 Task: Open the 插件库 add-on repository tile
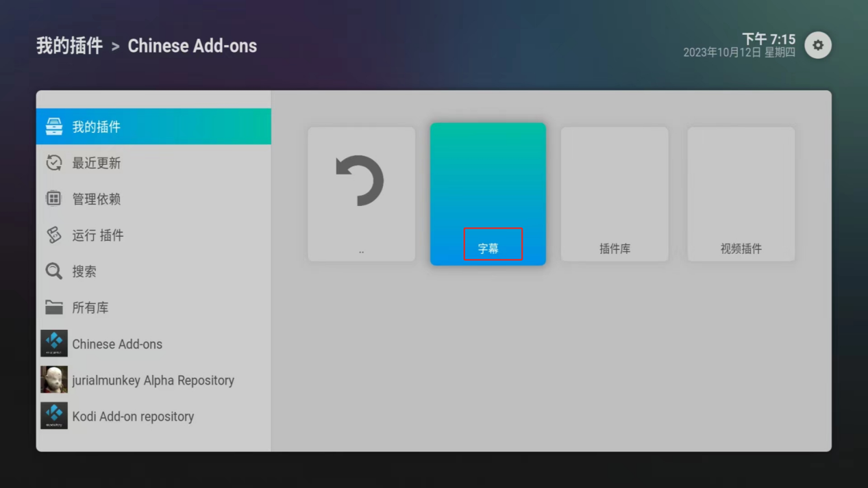point(615,194)
